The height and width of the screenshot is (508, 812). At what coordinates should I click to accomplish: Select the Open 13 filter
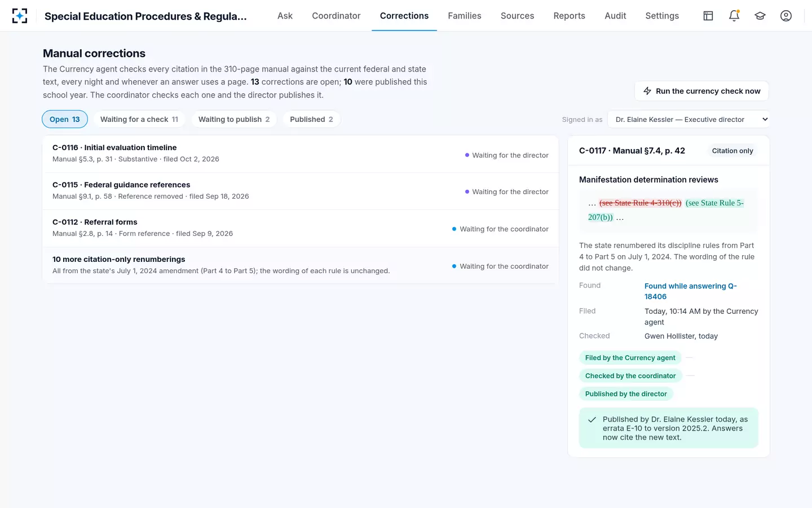click(x=65, y=119)
